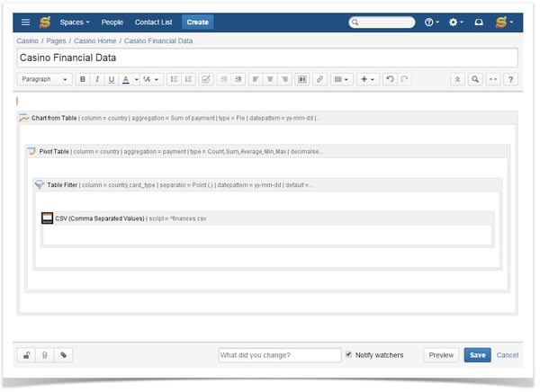Open the find and replace search tool

pos(475,79)
